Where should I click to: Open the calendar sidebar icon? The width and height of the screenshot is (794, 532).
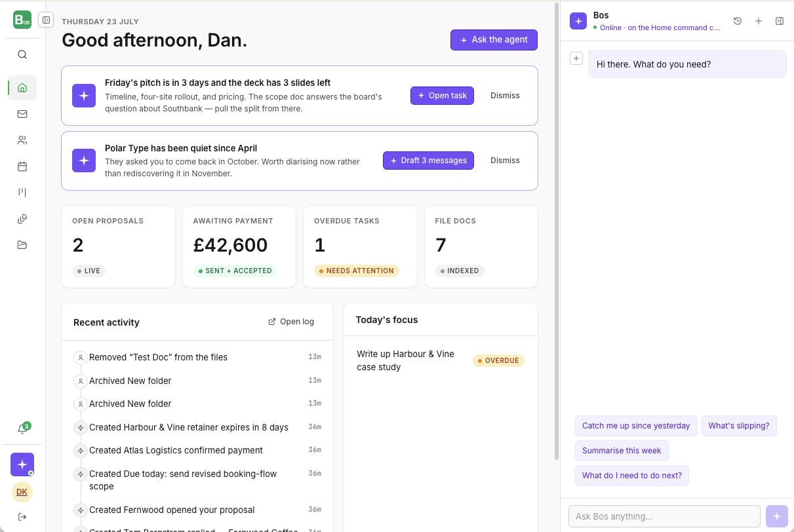click(x=22, y=166)
